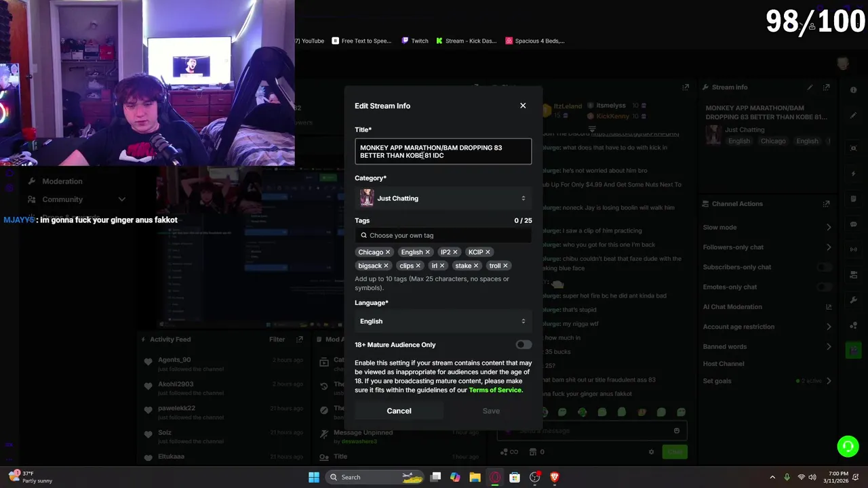Switch to the YouTube browser tab

[310, 41]
